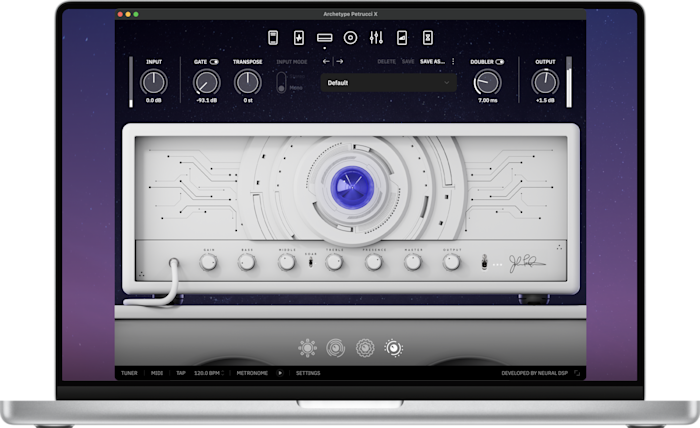This screenshot has height=428, width=700.
Task: Click the window resize corner icon
Action: (x=577, y=373)
